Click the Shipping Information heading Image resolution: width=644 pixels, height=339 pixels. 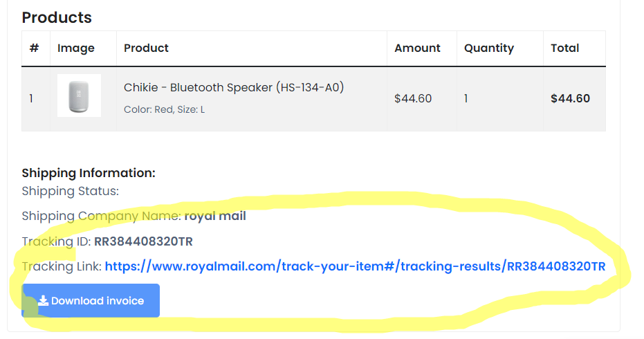pyautogui.click(x=89, y=173)
